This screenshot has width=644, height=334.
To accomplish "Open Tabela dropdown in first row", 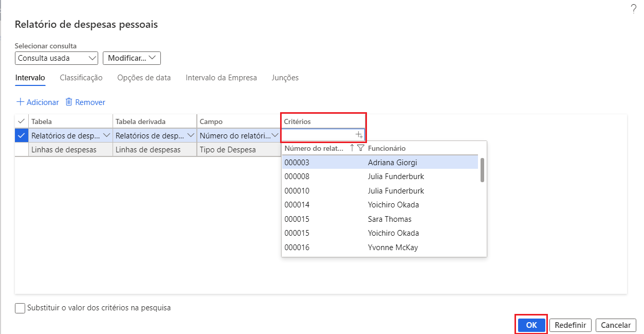I will point(107,135).
